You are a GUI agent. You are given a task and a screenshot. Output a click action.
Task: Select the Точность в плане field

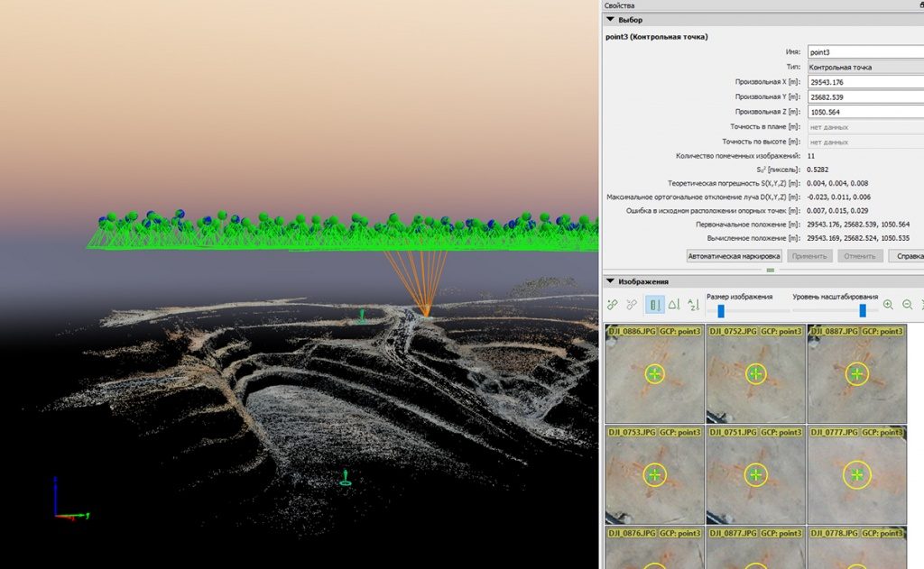(x=865, y=126)
